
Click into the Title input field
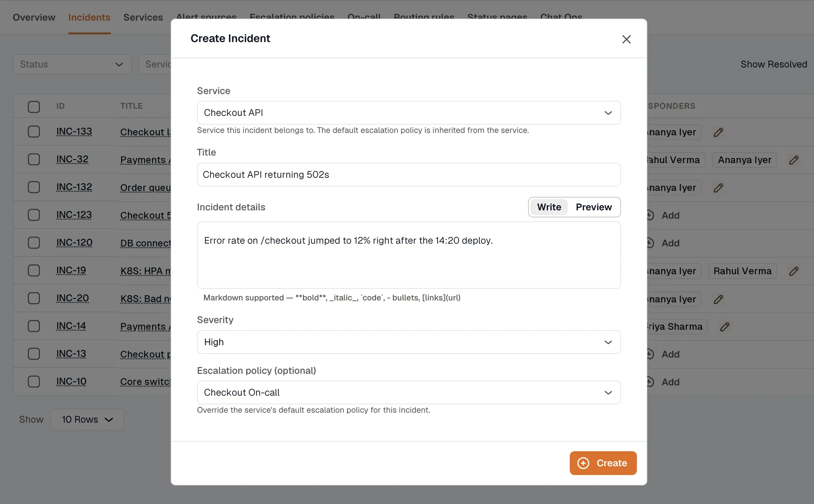click(x=409, y=175)
